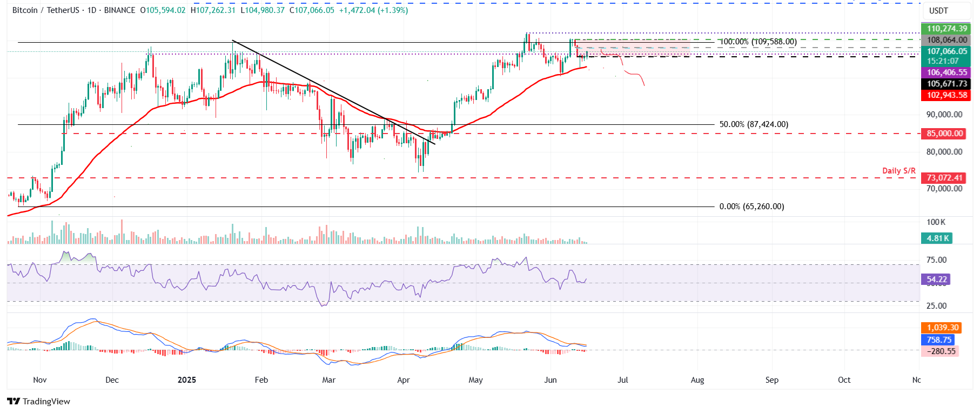Click the 73,072.41 support price label

pyautogui.click(x=944, y=178)
